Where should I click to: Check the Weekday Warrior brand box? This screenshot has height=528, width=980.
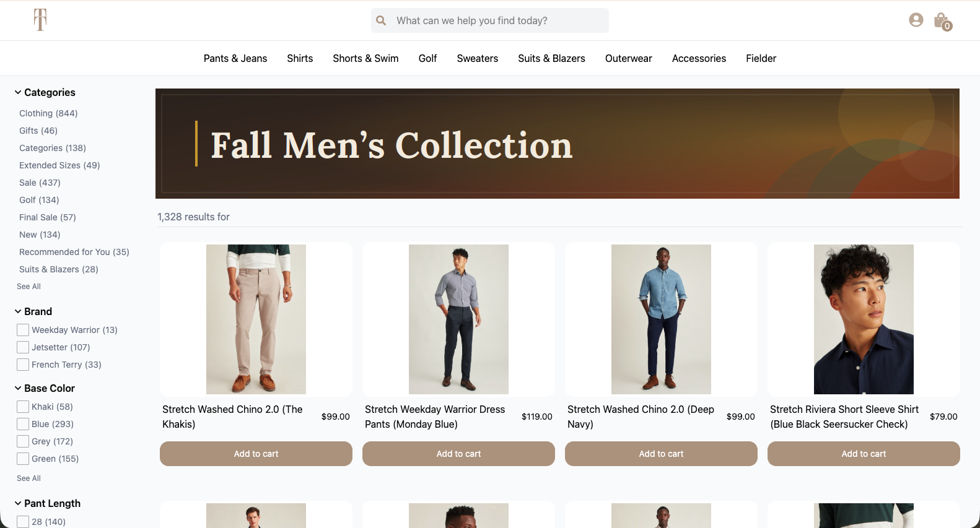(x=23, y=330)
